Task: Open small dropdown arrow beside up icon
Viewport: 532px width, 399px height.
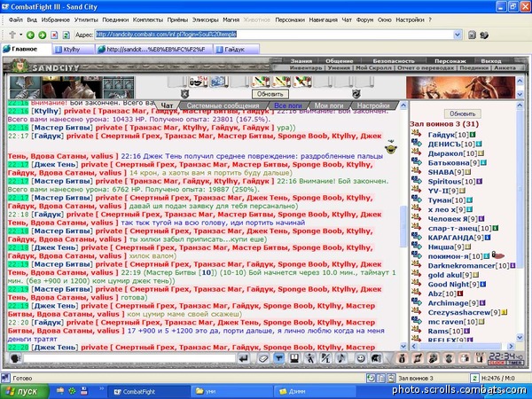Action: [20, 35]
